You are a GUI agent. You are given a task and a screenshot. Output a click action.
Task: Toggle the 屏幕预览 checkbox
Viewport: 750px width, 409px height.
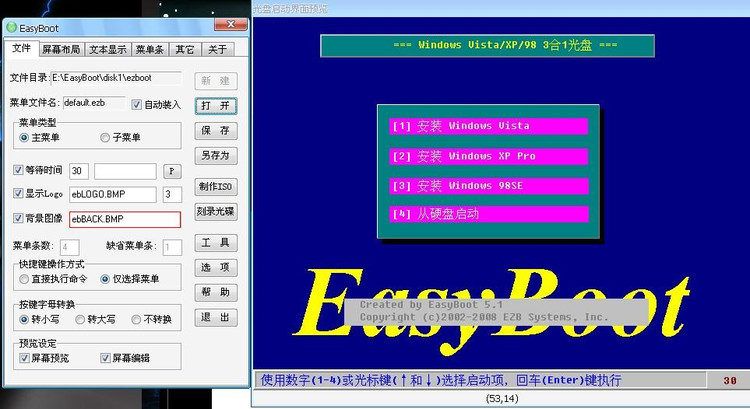(x=24, y=358)
